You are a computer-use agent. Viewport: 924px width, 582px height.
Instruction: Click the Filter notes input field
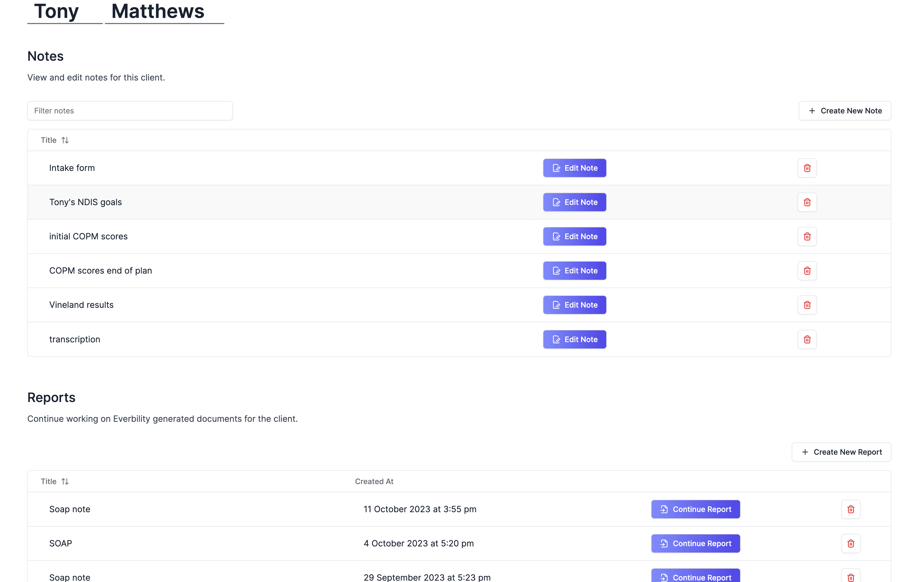pyautogui.click(x=130, y=111)
